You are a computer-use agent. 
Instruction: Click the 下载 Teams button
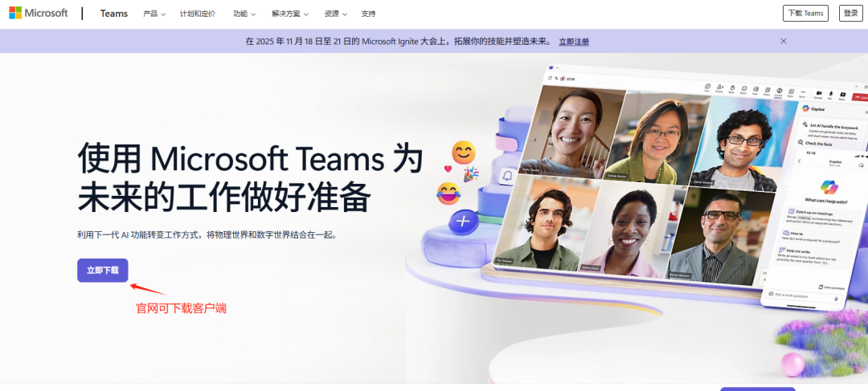tap(805, 14)
